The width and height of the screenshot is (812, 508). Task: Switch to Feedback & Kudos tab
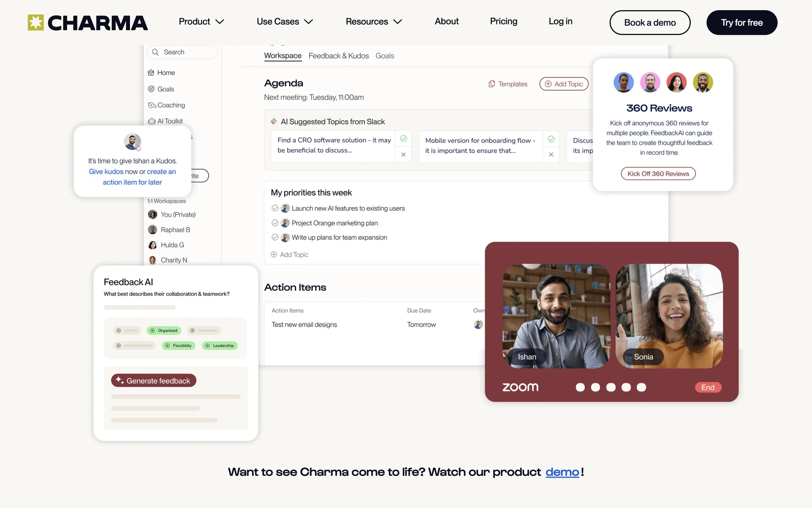click(x=338, y=56)
